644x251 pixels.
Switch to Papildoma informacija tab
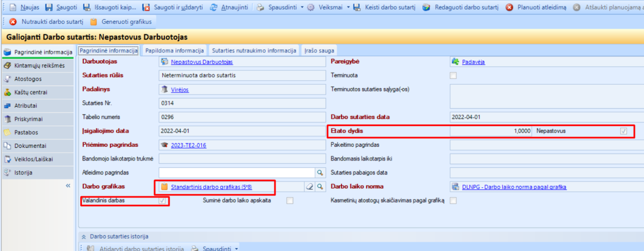tap(175, 50)
